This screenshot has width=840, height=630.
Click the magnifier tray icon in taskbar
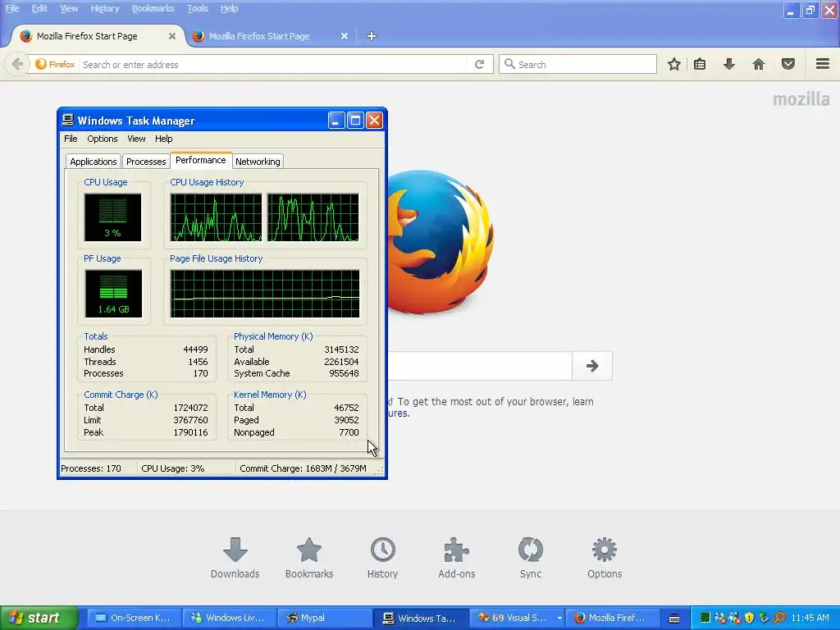tap(779, 618)
